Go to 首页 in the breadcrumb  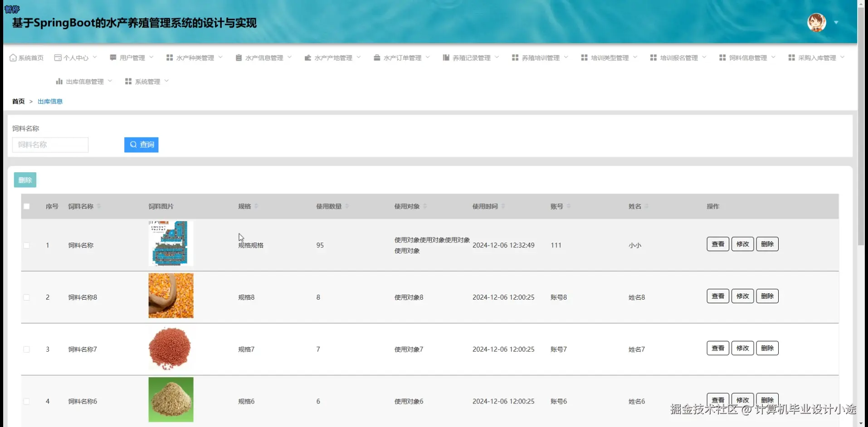[19, 102]
